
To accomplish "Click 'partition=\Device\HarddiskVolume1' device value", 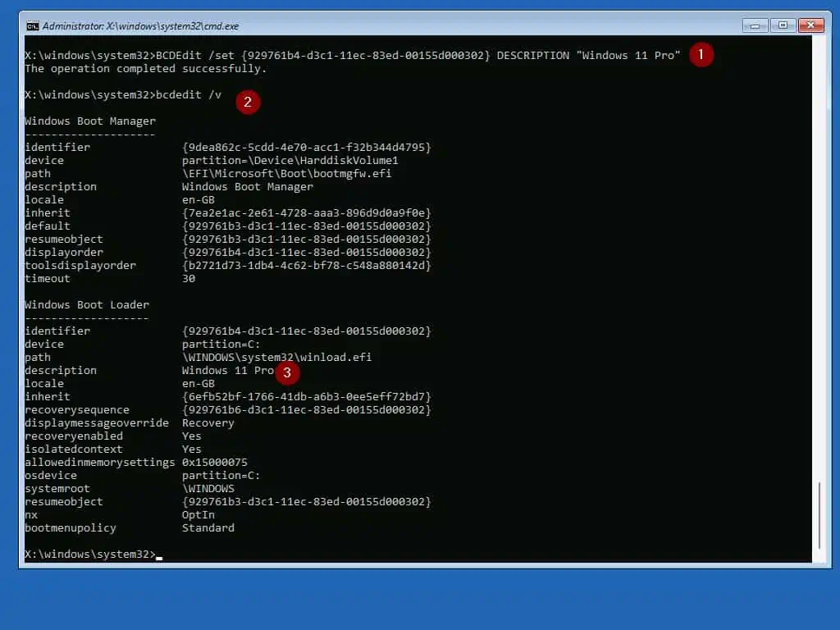I will tap(290, 161).
